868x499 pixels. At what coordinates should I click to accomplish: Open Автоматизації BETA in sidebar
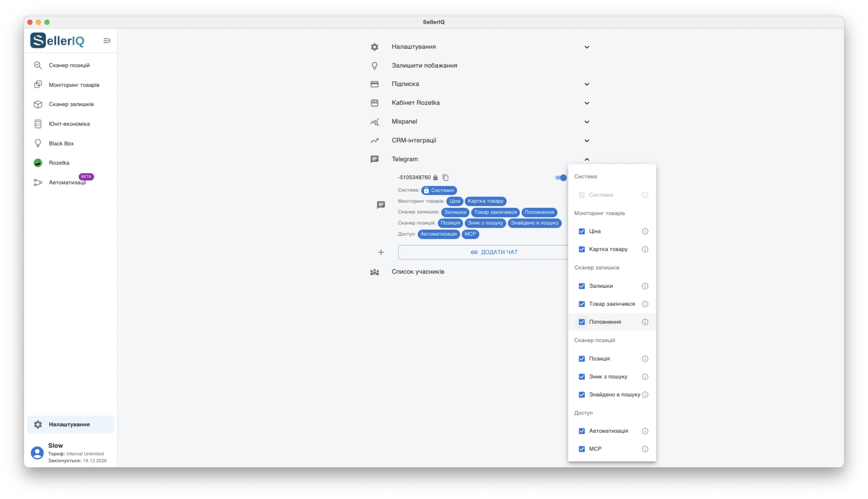coord(70,182)
